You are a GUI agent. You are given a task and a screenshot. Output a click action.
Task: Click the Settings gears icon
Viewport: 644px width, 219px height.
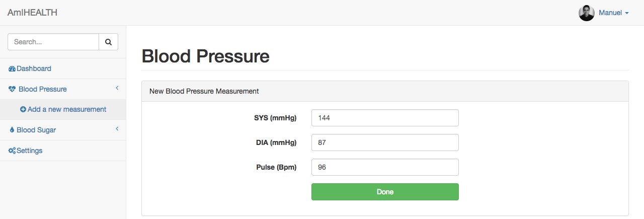click(x=12, y=151)
